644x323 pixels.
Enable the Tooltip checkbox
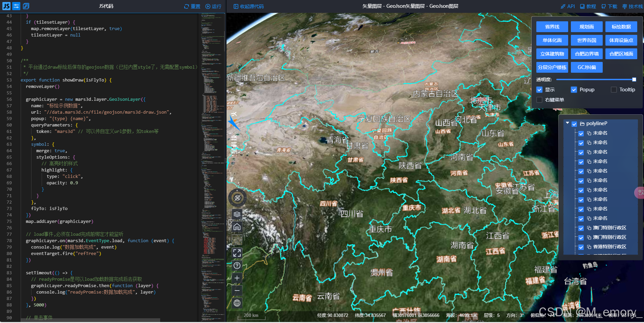[x=614, y=90]
